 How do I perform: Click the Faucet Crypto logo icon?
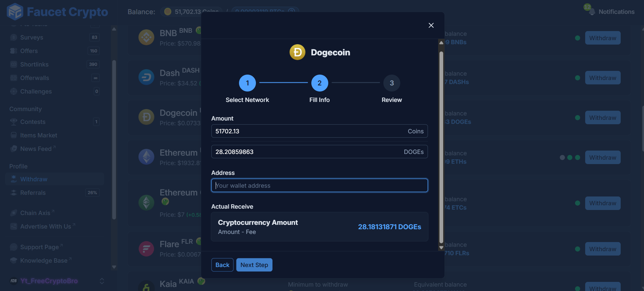pos(15,12)
